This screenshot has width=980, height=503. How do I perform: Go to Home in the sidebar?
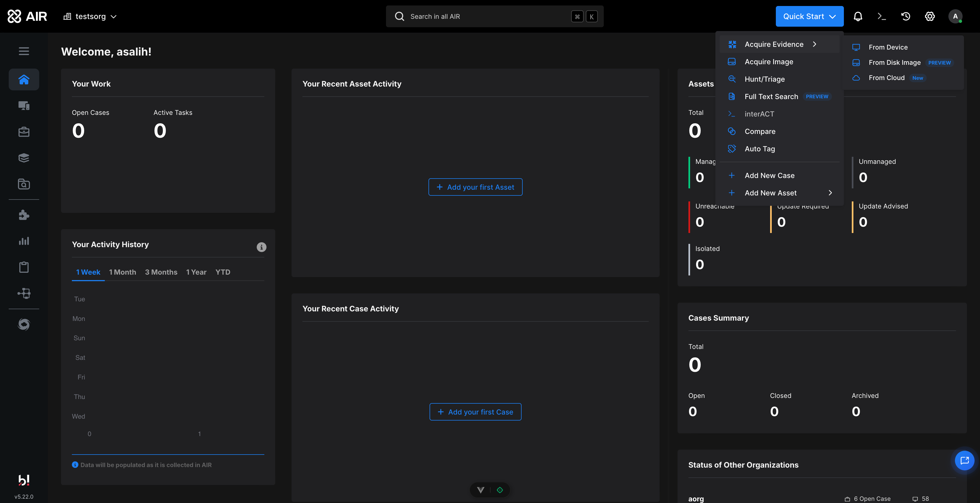tap(24, 79)
